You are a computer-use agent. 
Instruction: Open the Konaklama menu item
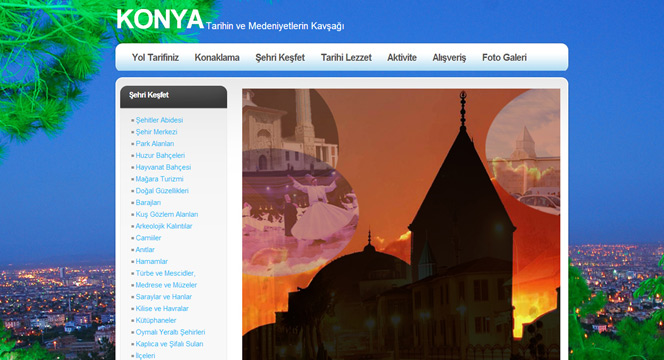[217, 58]
